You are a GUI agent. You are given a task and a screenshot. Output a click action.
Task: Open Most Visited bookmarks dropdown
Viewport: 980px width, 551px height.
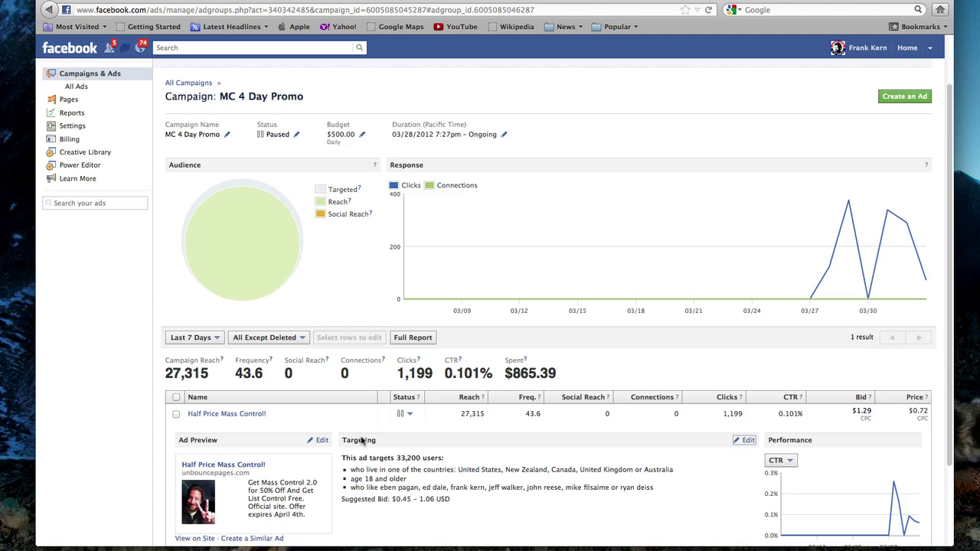coord(76,27)
